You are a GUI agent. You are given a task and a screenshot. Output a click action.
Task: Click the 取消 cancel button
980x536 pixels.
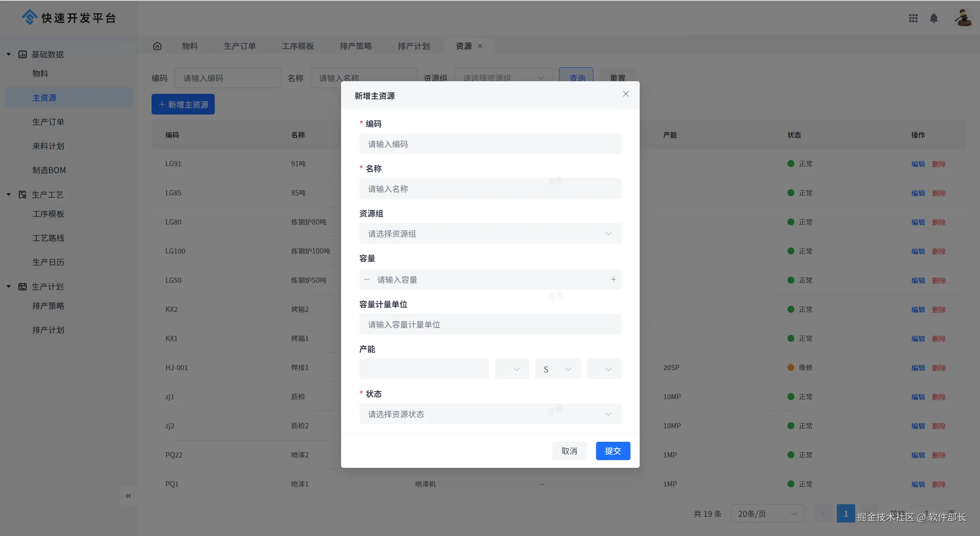569,451
